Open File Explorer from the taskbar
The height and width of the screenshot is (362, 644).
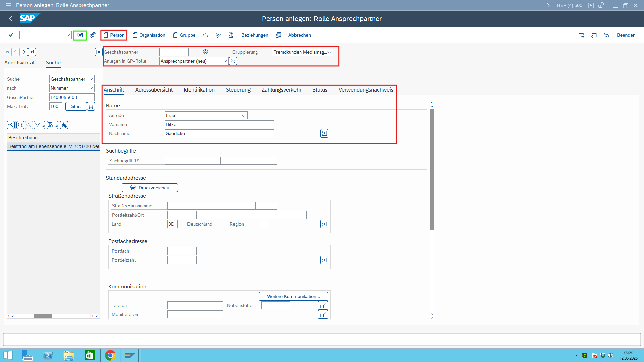(x=69, y=355)
